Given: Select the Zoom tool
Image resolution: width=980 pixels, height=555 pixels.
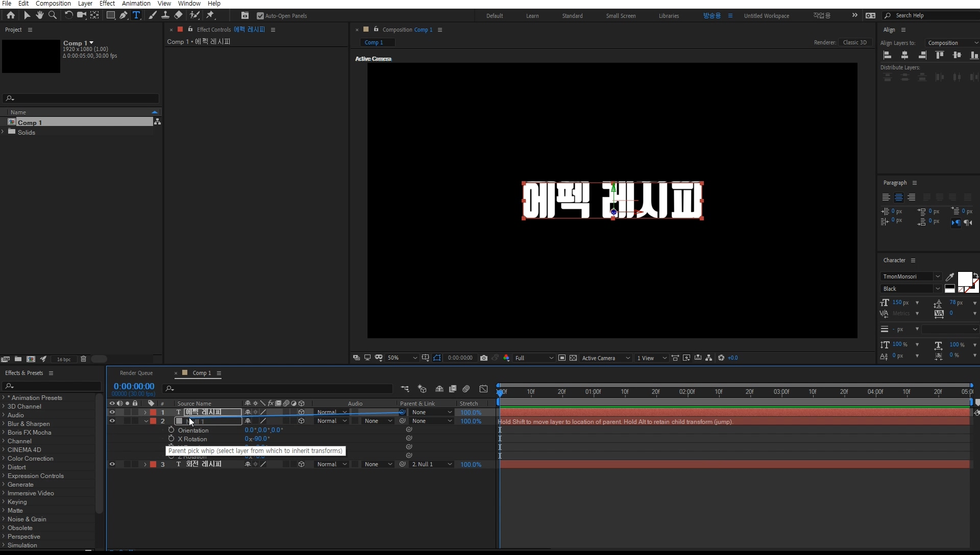Looking at the screenshot, I should click(x=52, y=15).
